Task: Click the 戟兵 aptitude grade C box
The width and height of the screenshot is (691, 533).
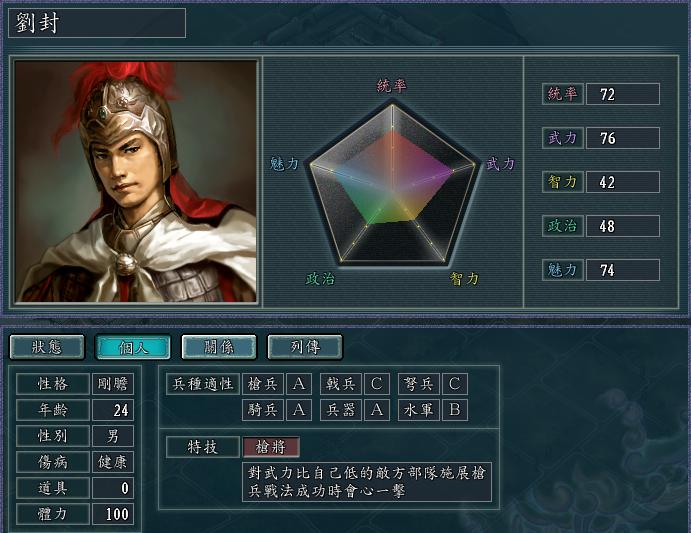Action: point(376,384)
